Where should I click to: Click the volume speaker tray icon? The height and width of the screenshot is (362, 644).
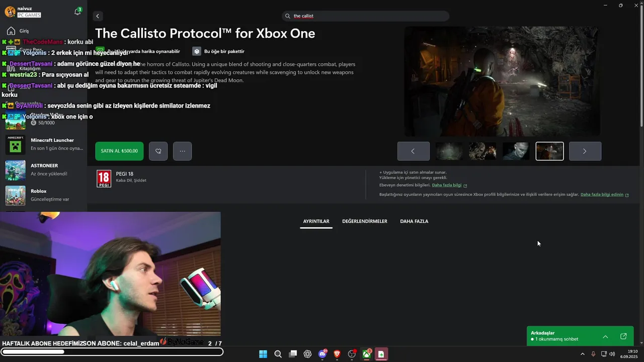click(612, 354)
